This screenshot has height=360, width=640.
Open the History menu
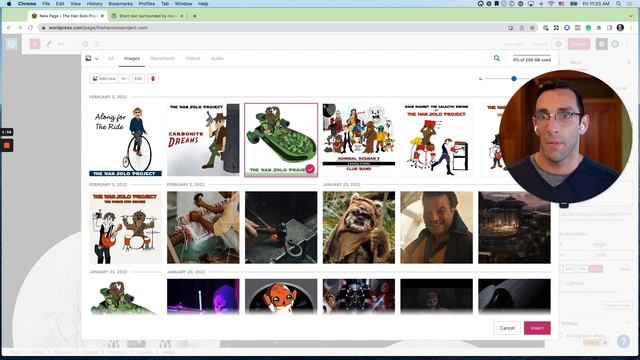tap(94, 4)
